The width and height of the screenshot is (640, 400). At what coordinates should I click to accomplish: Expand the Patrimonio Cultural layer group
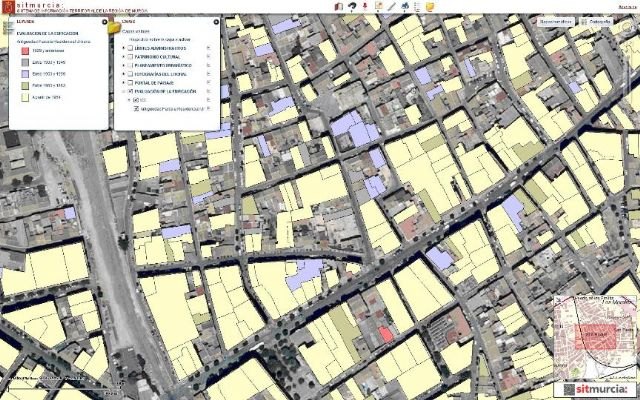[x=124, y=57]
